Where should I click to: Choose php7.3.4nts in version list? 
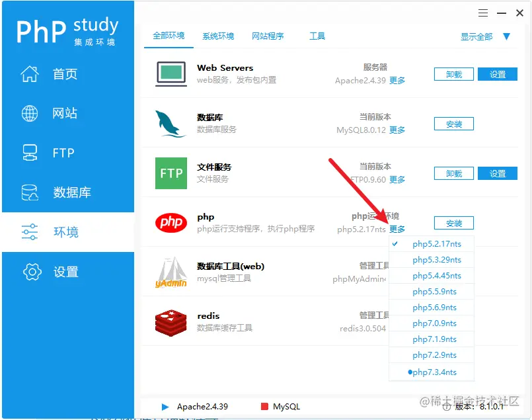click(x=432, y=372)
